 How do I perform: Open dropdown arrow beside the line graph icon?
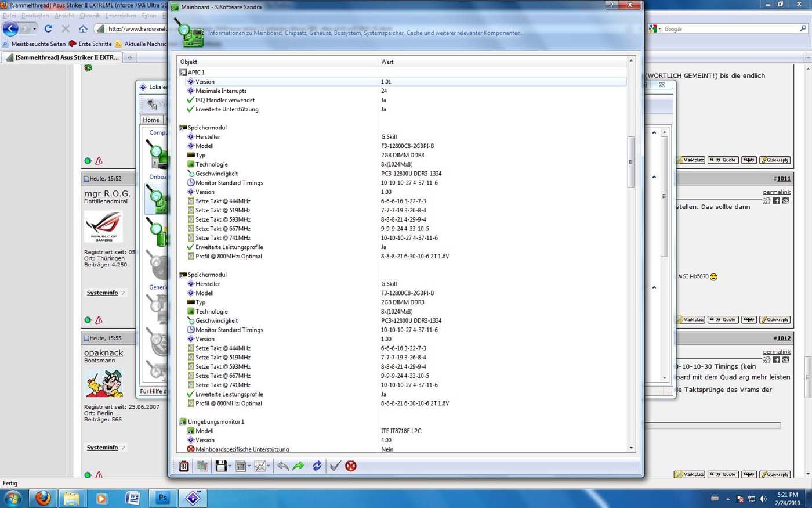[x=269, y=466]
